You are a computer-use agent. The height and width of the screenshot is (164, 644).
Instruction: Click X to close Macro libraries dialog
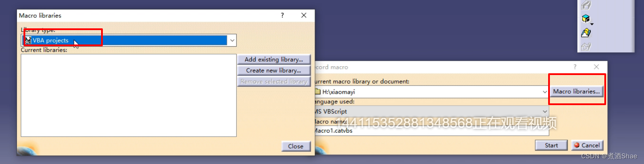tap(304, 15)
